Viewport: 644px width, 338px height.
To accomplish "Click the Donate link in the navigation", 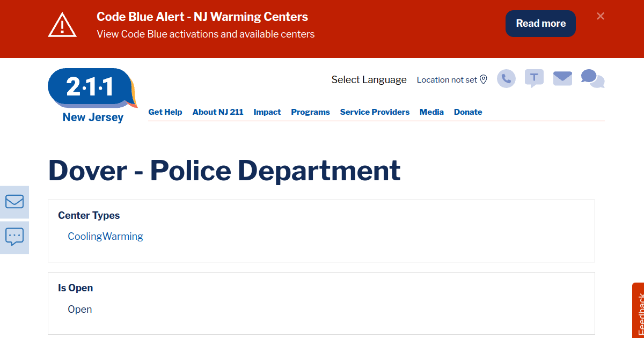I will tap(467, 112).
